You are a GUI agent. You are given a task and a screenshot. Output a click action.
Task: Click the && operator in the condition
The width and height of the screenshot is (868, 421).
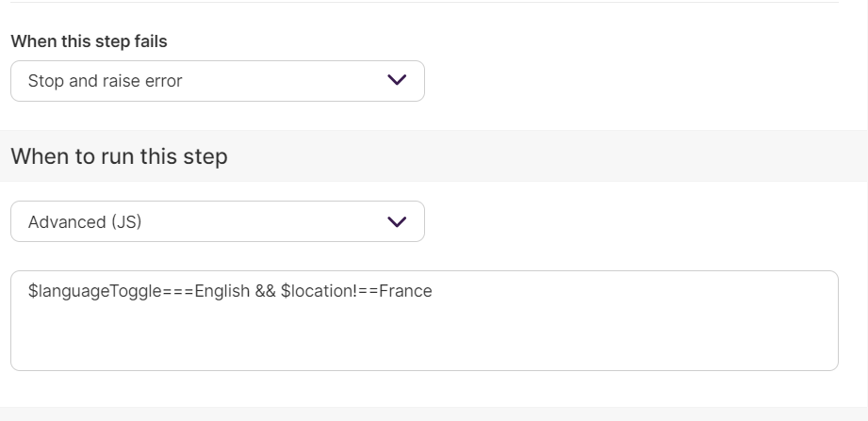pyautogui.click(x=265, y=291)
